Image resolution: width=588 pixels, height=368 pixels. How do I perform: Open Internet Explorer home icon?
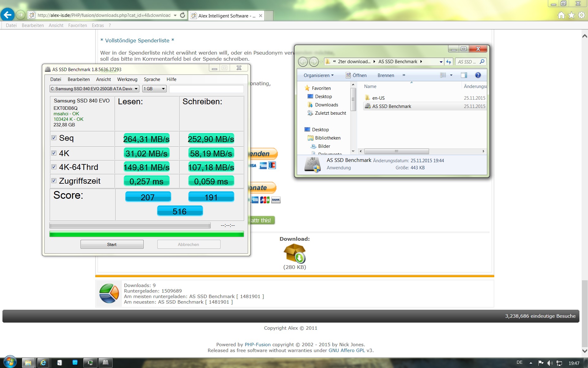[561, 15]
